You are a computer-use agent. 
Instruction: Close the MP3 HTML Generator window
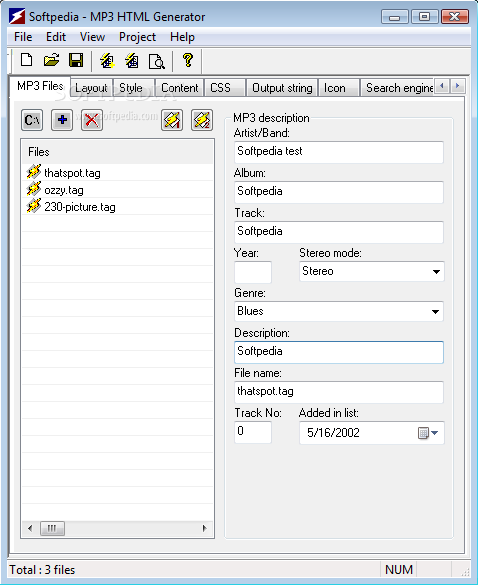[455, 17]
